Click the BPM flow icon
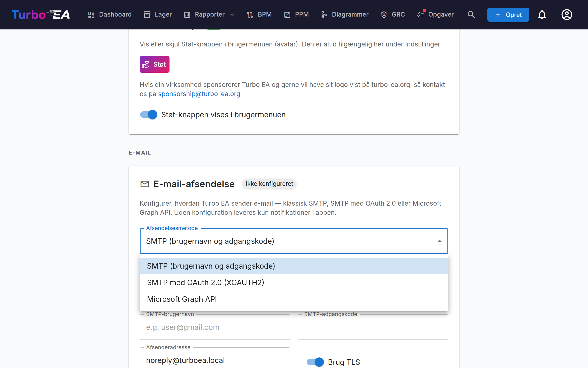The image size is (588, 368). 250,14
